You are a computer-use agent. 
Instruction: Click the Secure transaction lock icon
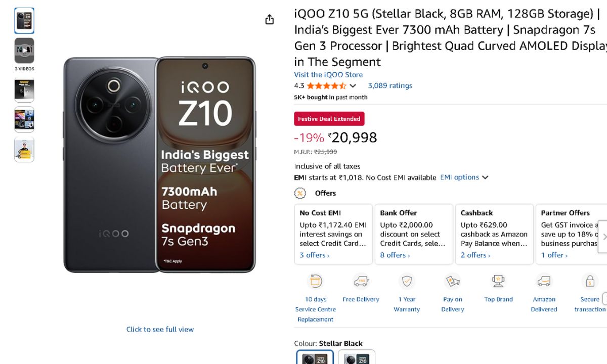pyautogui.click(x=589, y=281)
